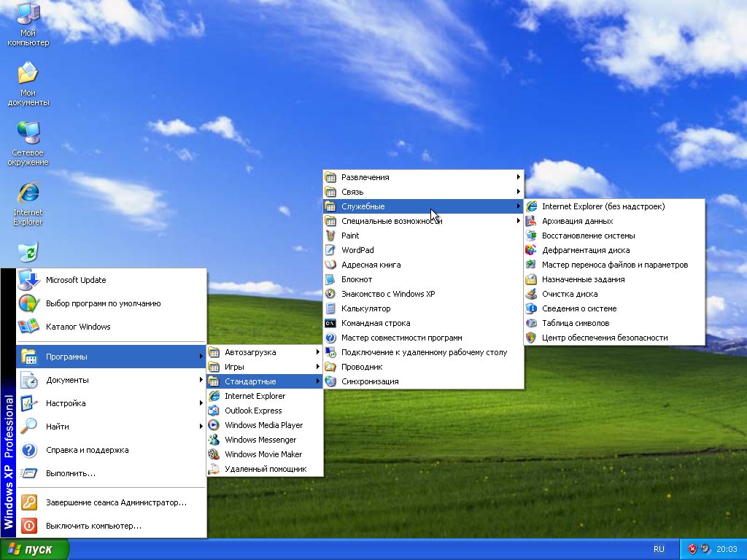This screenshot has width=747, height=560.
Task: Start Восстановление системы
Action: tap(588, 236)
